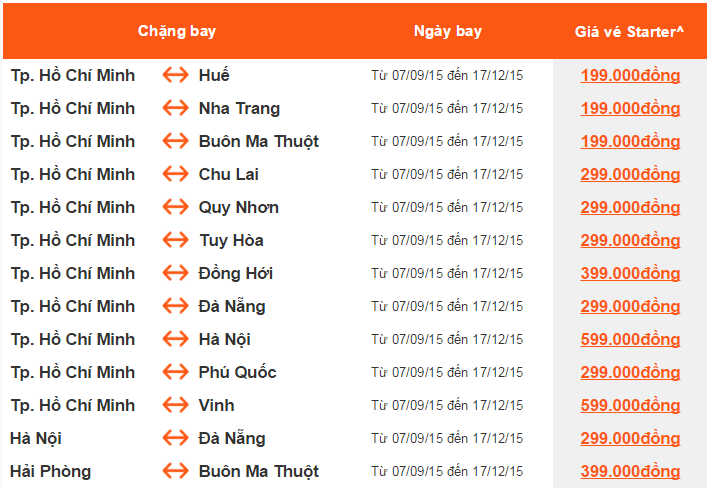Open the Phú Quốc 299.000đồng price link
The height and width of the screenshot is (488, 708).
630,372
